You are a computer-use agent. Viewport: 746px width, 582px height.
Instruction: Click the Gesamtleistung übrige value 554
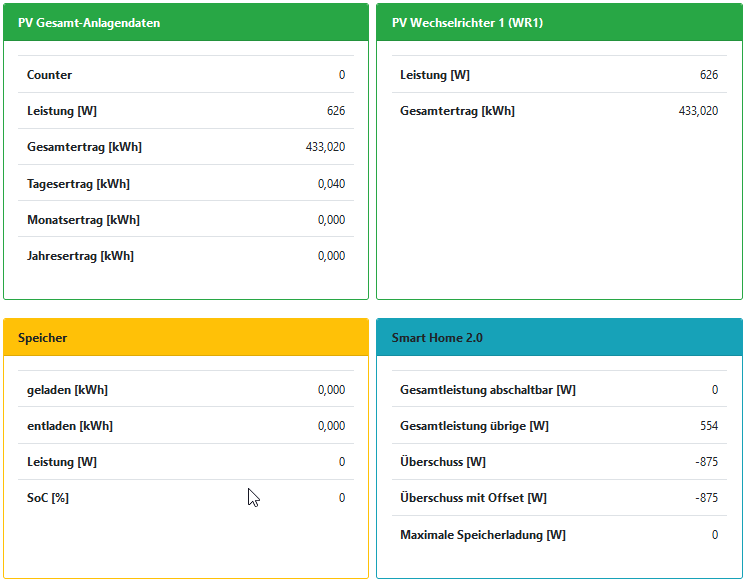(708, 426)
